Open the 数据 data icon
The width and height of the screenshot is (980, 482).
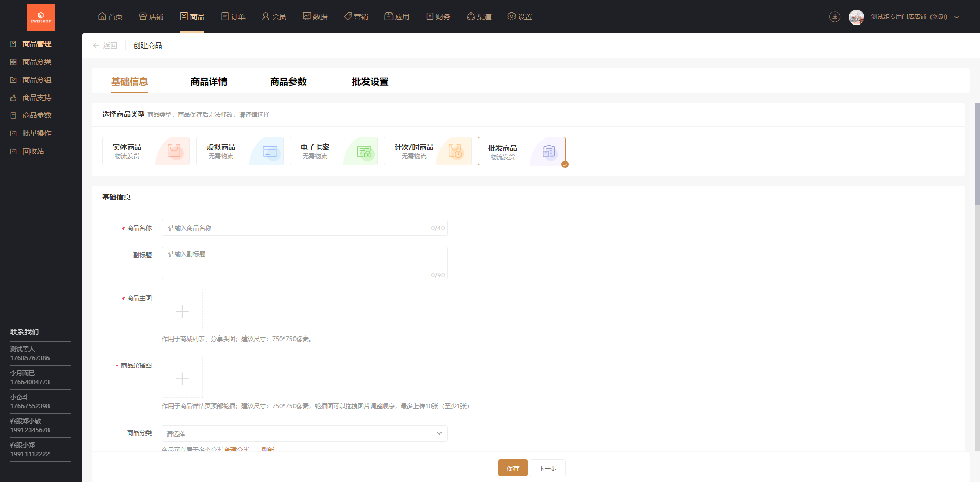click(307, 16)
